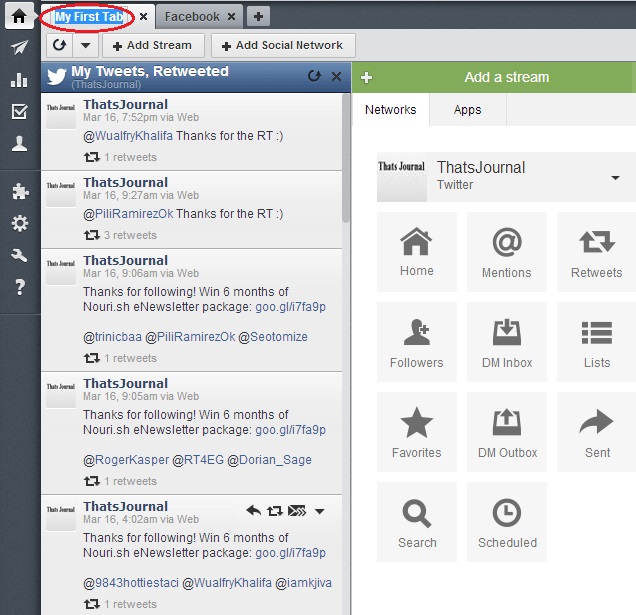Add a Search stream tile

pyautogui.click(x=417, y=522)
